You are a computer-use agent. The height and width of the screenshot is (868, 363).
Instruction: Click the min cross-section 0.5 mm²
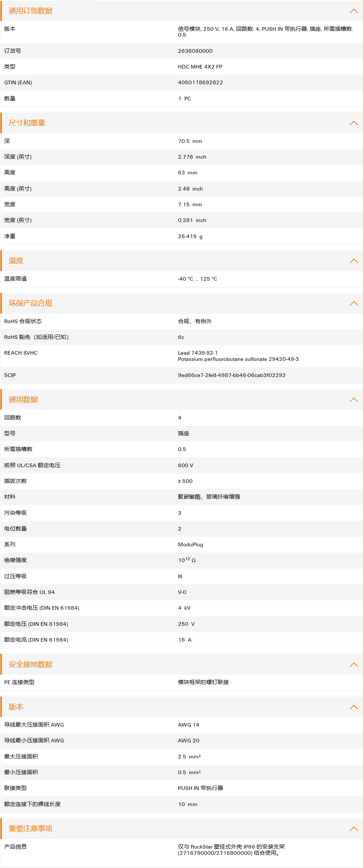pyautogui.click(x=189, y=772)
